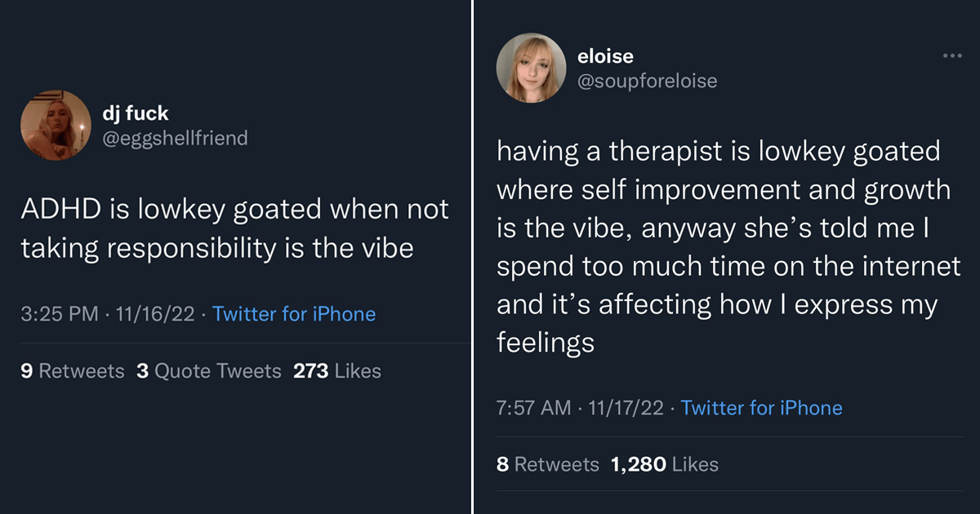Click eloise's profile picture
Screen dimensions: 980x514
(x=532, y=69)
